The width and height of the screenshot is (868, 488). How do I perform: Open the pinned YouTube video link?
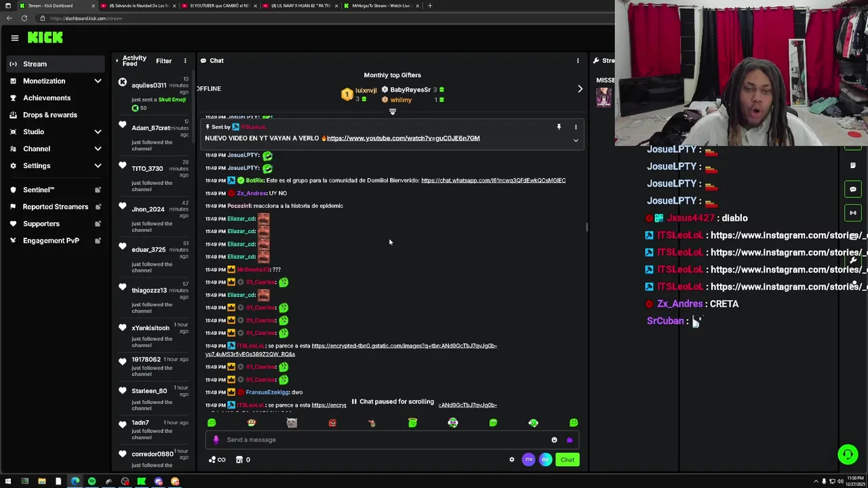403,138
